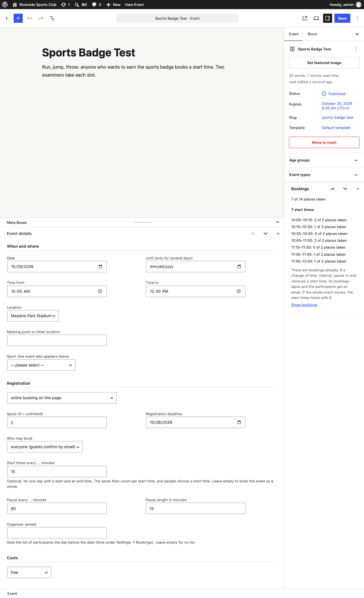Open the device preview icon
The width and height of the screenshot is (364, 598).
coord(316,18)
